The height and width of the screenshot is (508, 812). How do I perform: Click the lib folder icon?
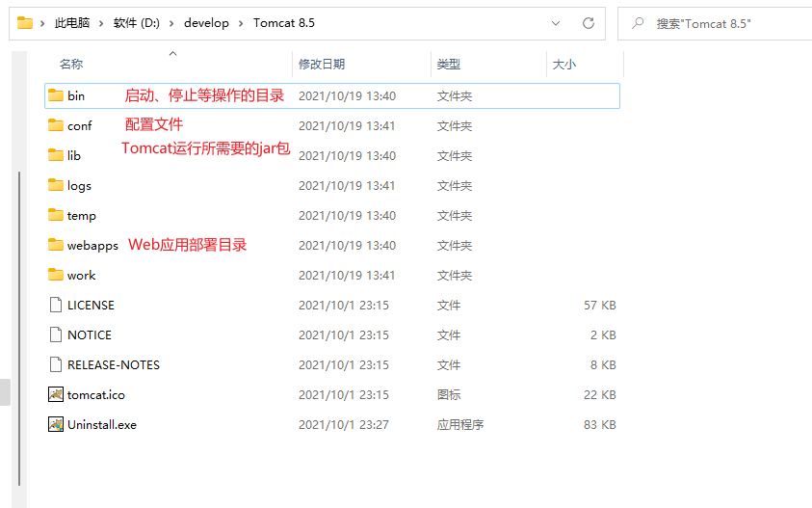point(56,155)
